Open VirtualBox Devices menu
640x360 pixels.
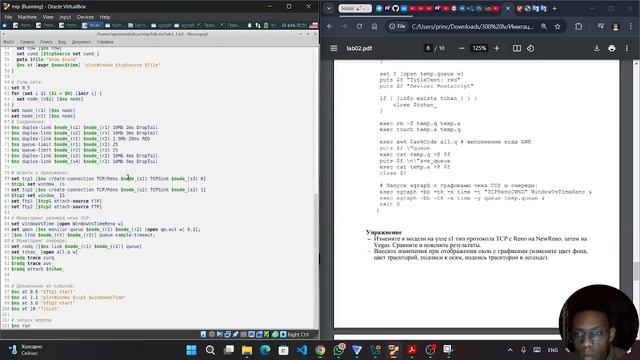click(x=85, y=17)
